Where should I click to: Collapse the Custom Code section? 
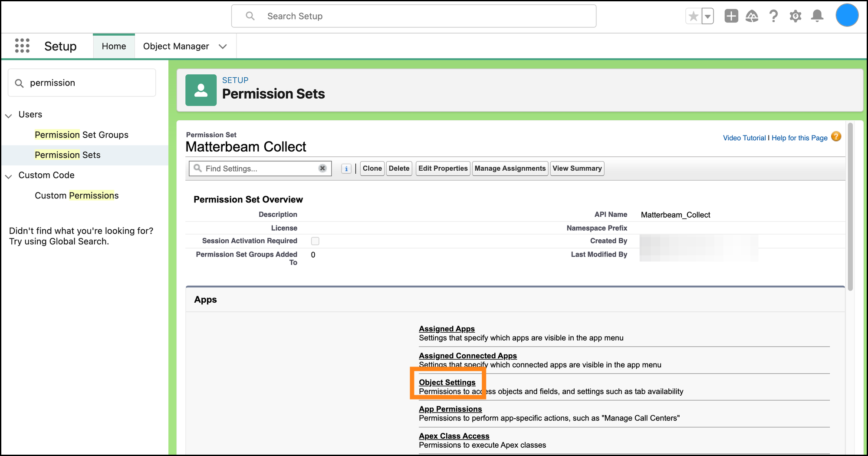tap(9, 176)
